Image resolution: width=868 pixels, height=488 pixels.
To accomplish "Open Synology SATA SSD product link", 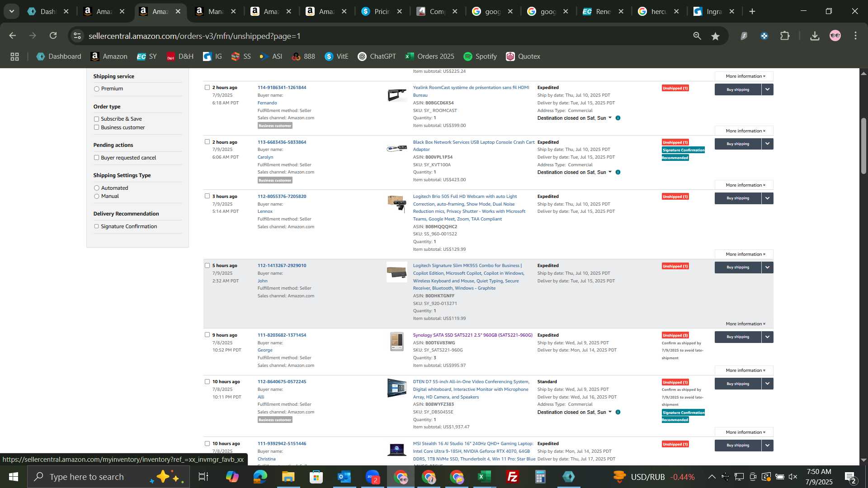I will [472, 335].
